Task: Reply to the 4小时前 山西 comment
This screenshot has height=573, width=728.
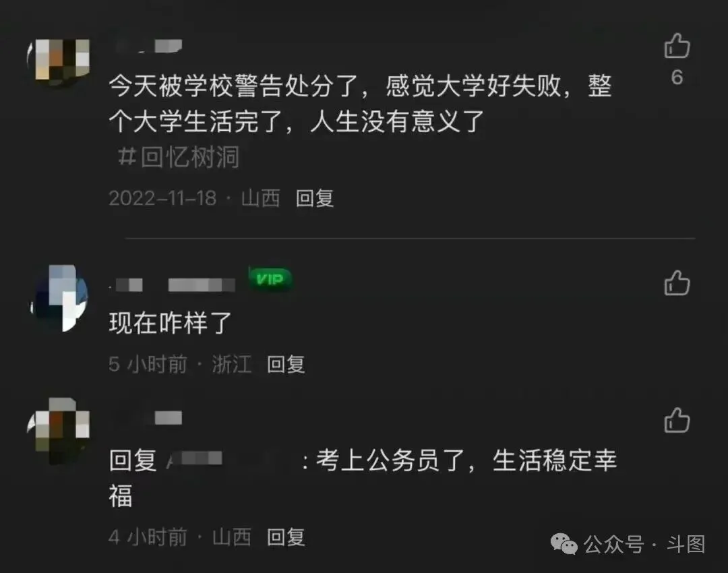Action: [286, 538]
